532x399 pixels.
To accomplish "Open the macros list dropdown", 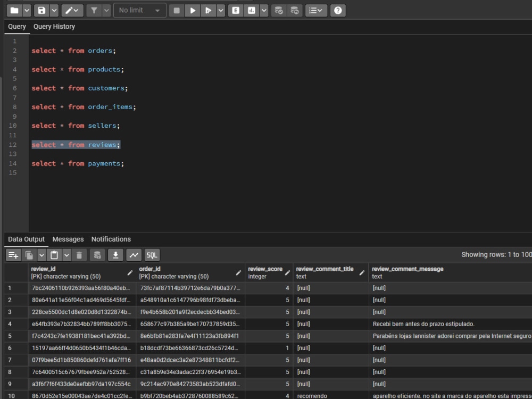I will [x=316, y=11].
